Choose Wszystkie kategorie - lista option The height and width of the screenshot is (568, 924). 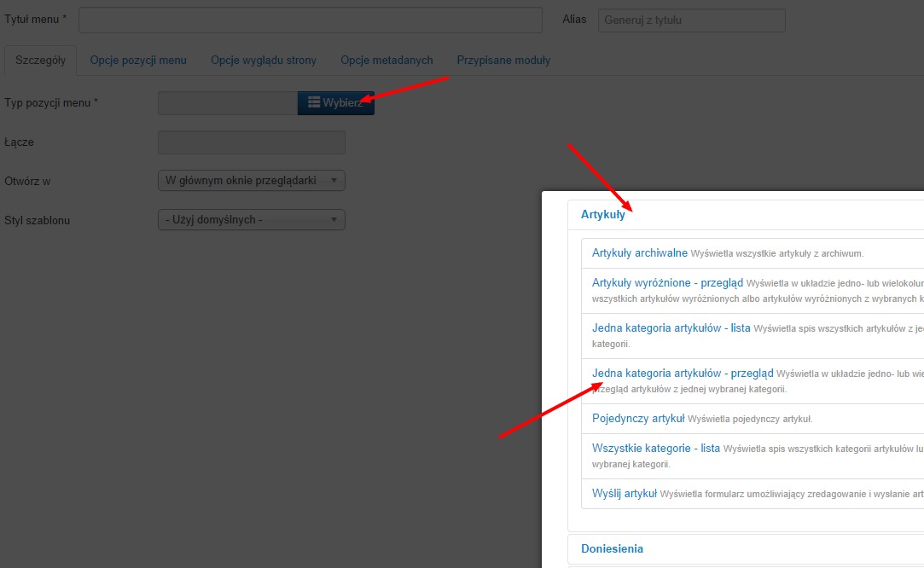[656, 449]
